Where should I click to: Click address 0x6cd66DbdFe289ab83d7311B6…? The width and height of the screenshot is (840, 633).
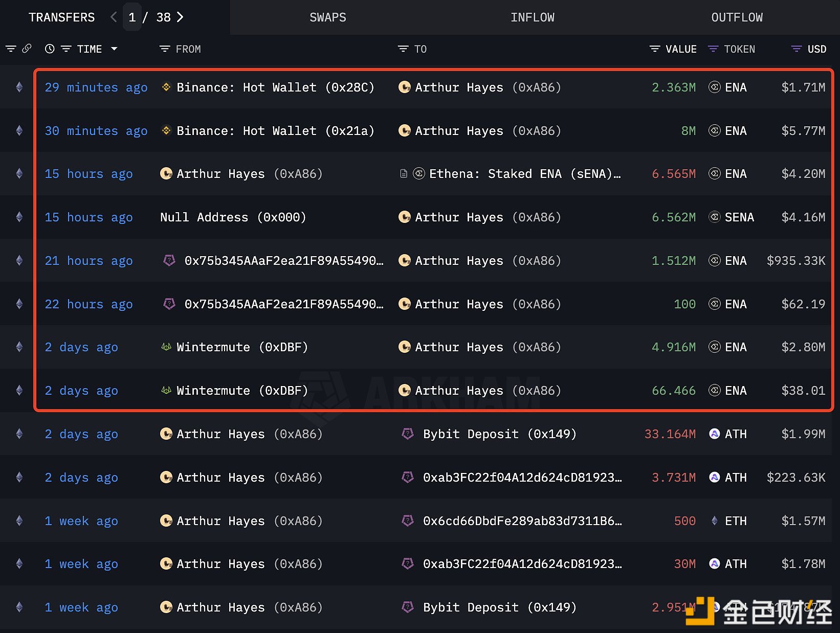522,521
